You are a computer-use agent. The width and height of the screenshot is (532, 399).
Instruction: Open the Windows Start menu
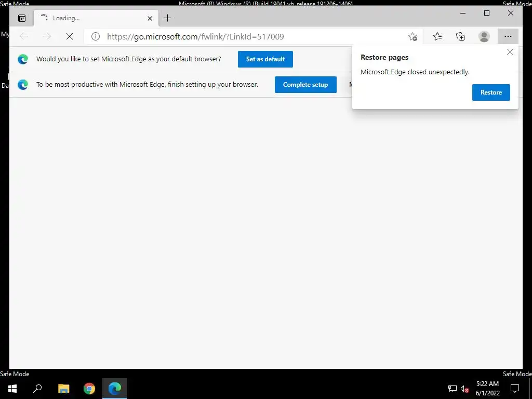tap(12, 389)
